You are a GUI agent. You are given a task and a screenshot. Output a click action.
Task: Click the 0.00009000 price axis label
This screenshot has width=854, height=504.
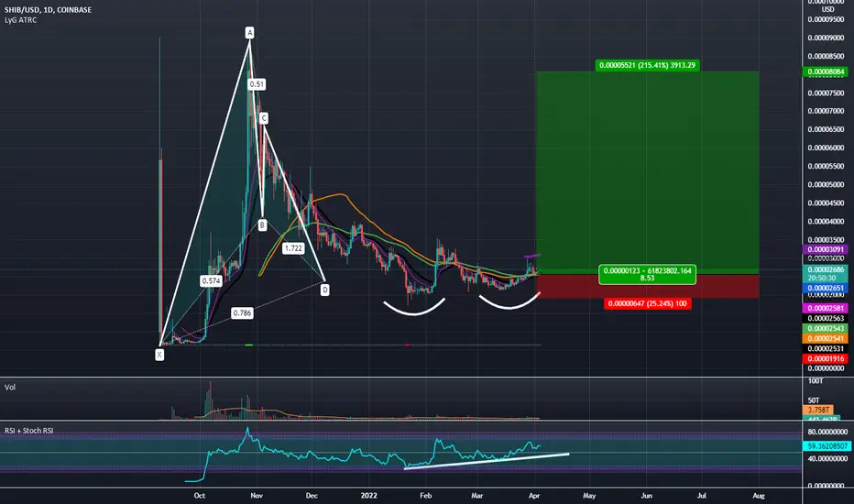coord(826,38)
